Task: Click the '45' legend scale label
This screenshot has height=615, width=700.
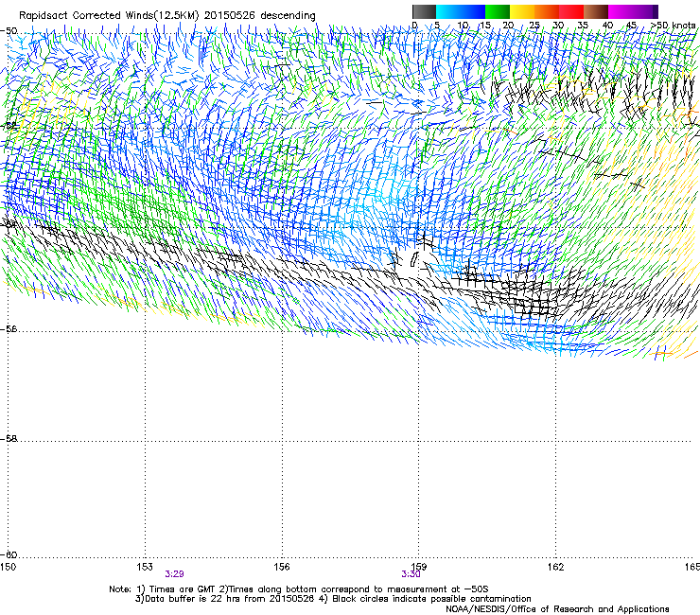Action: pyautogui.click(x=631, y=26)
